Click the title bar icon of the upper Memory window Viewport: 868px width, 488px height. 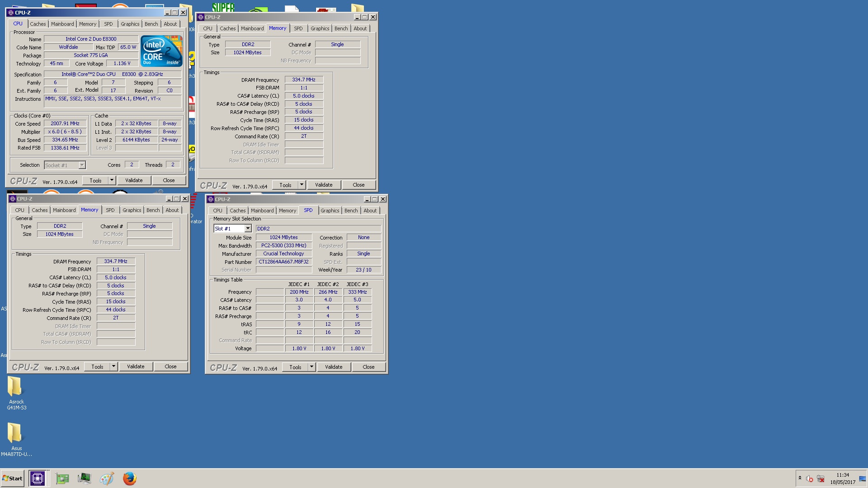pyautogui.click(x=201, y=17)
